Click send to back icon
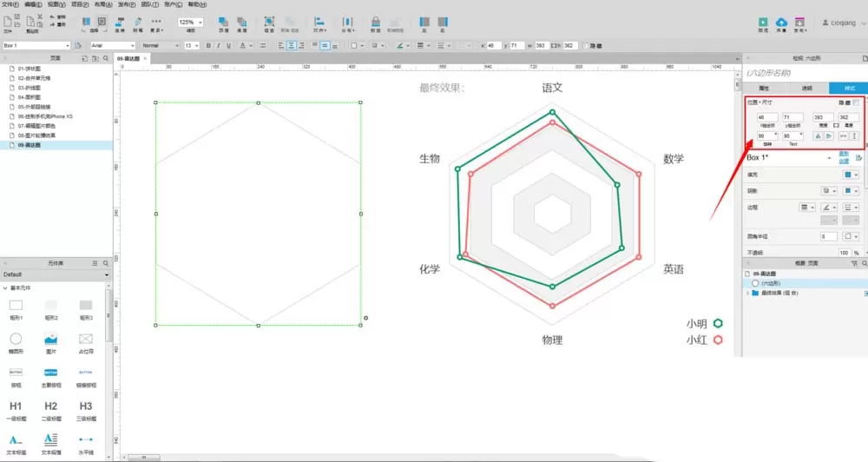Image resolution: width=868 pixels, height=462 pixels. 242,22
